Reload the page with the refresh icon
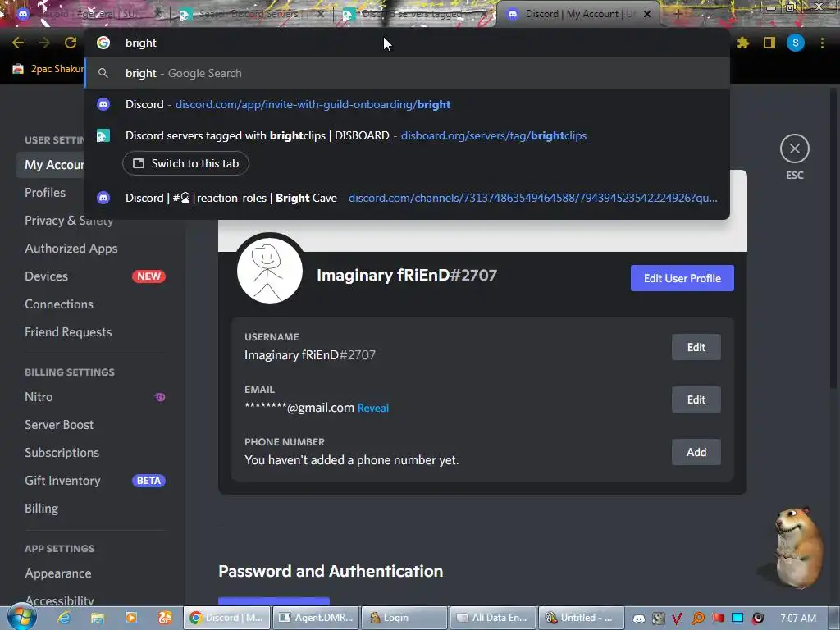This screenshot has height=630, width=840. pos(71,43)
